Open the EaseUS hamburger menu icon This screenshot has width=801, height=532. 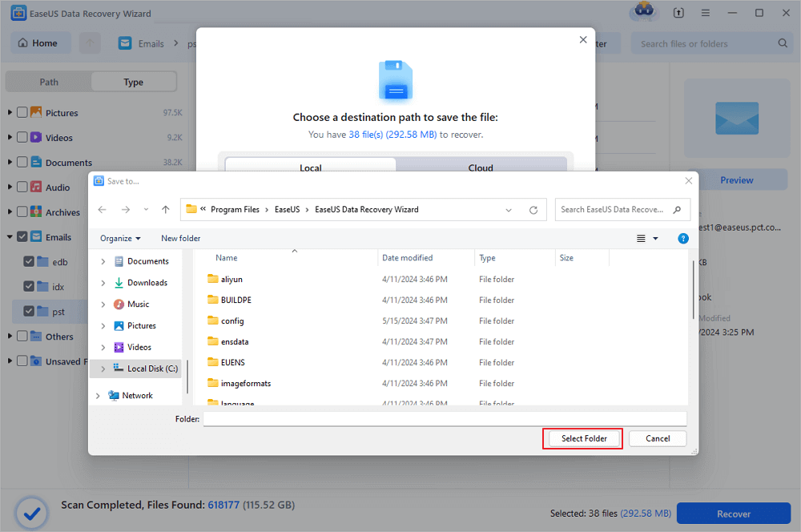(706, 14)
